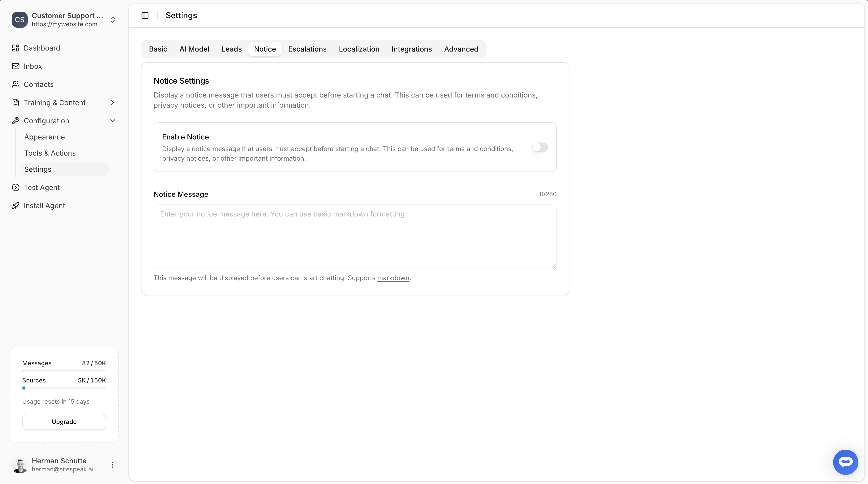Screen dimensions: 868x484
Task: Click the Upgrade button
Action: pyautogui.click(x=64, y=422)
